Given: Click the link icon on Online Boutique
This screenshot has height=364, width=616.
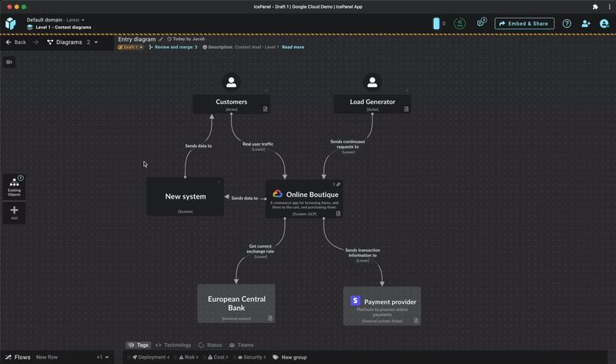Looking at the screenshot, I should [337, 185].
